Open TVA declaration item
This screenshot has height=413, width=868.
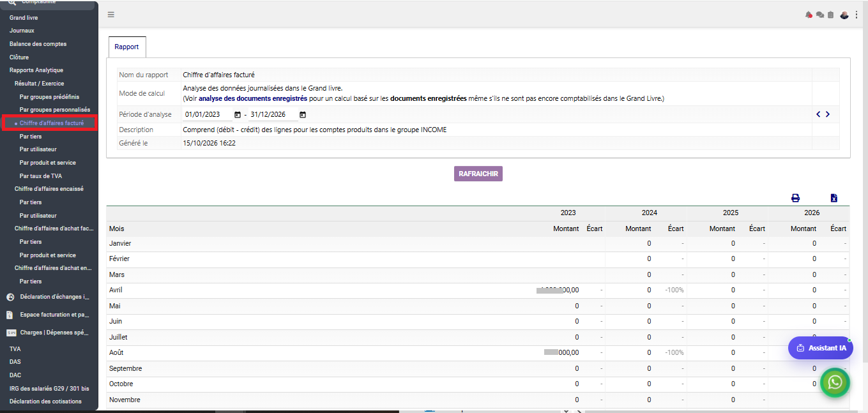15,349
